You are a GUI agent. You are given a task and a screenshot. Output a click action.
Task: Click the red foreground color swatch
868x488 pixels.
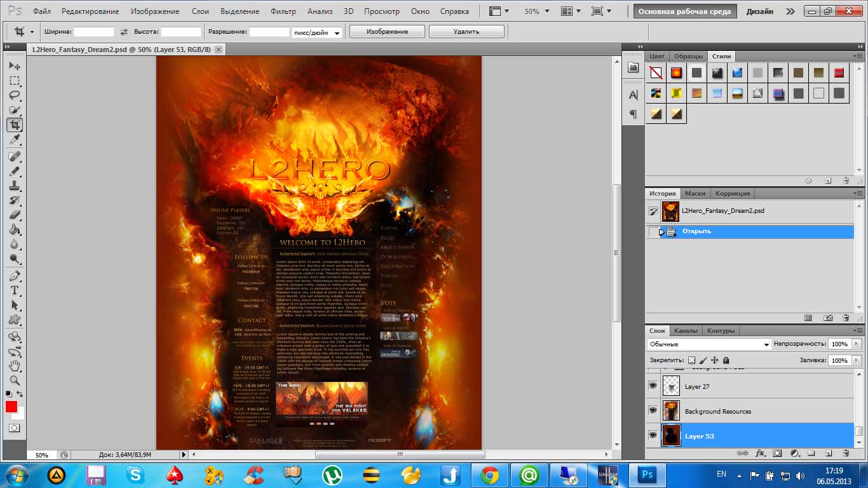[11, 407]
